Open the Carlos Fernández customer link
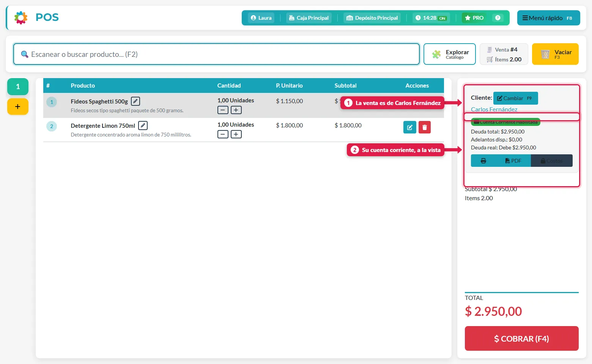Viewport: 592px width, 364px height. click(494, 110)
